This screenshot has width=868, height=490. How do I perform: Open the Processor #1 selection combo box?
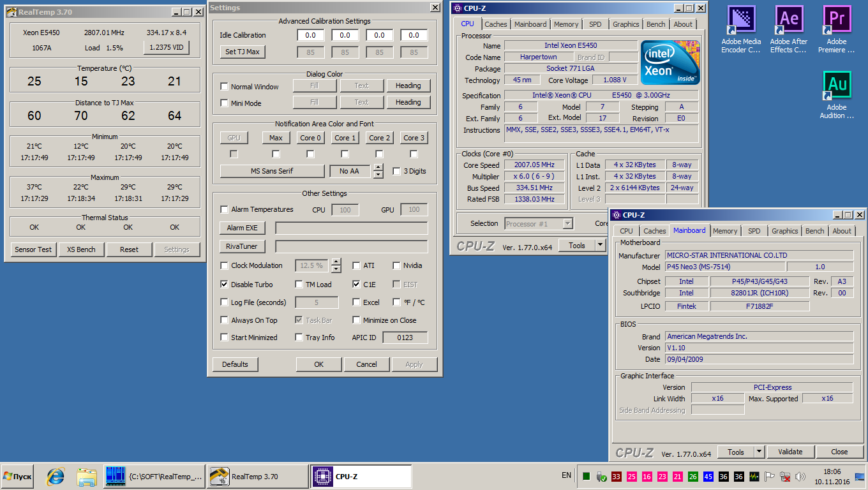pyautogui.click(x=539, y=223)
